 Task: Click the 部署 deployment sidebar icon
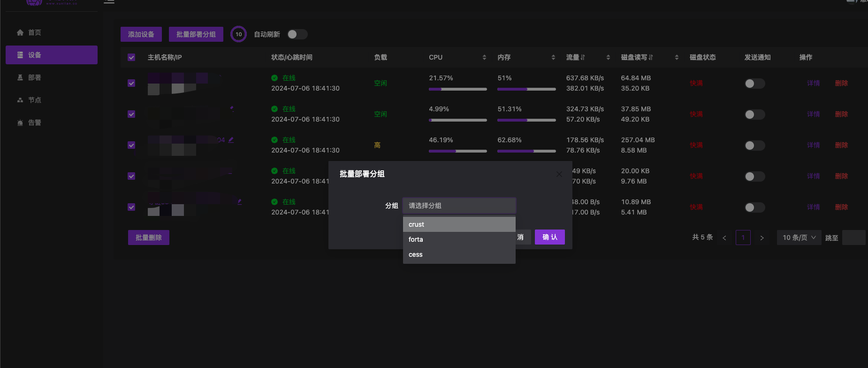pyautogui.click(x=20, y=77)
